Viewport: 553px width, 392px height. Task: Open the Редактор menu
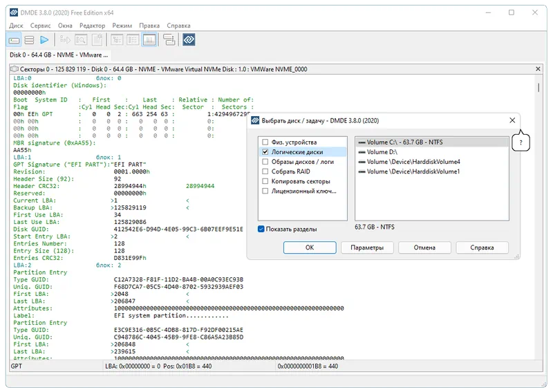[92, 26]
